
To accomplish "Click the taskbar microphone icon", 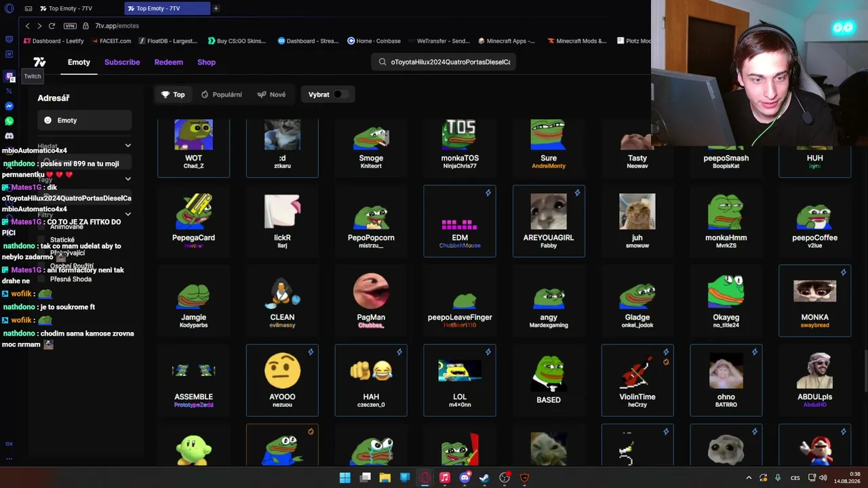I will pos(778,478).
